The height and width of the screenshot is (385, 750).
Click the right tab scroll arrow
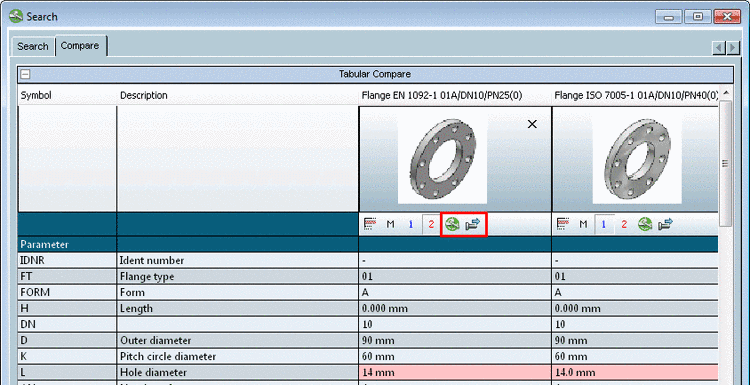click(733, 47)
